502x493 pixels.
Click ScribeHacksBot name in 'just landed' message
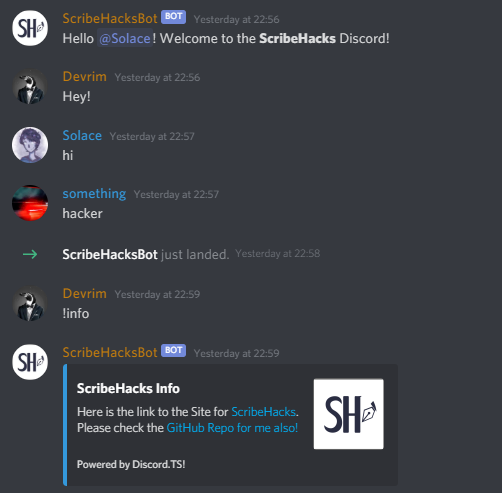point(110,255)
